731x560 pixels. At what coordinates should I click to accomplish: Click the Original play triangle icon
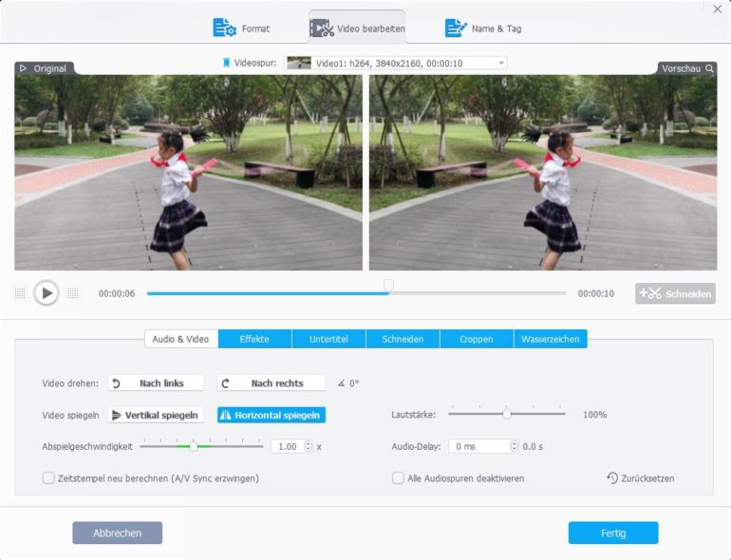coord(23,68)
